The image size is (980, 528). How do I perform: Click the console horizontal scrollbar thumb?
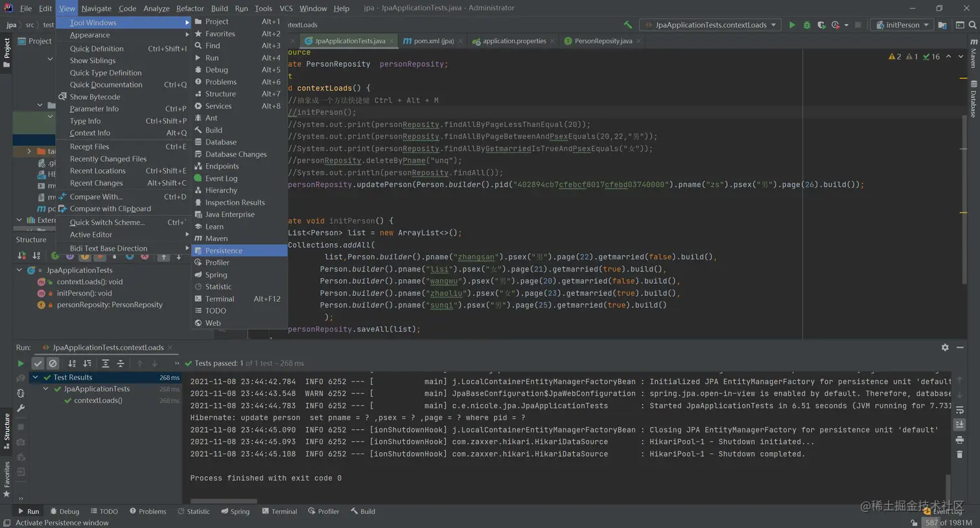click(x=224, y=501)
